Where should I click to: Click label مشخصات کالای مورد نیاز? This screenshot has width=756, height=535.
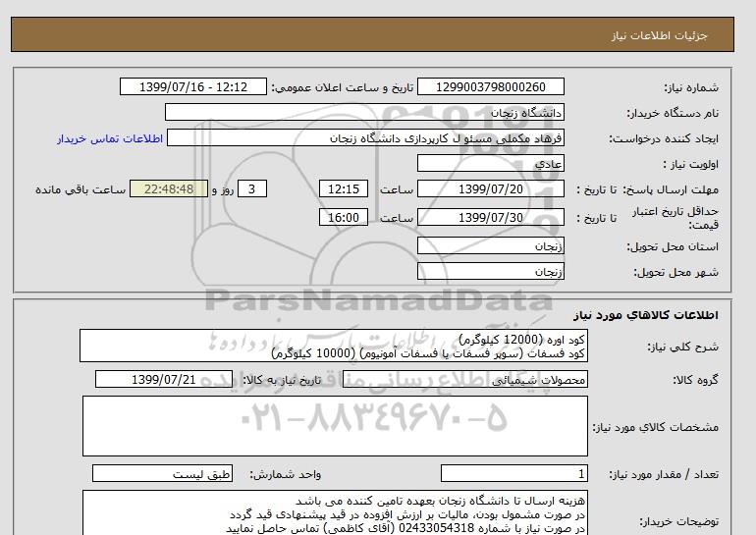(x=656, y=427)
